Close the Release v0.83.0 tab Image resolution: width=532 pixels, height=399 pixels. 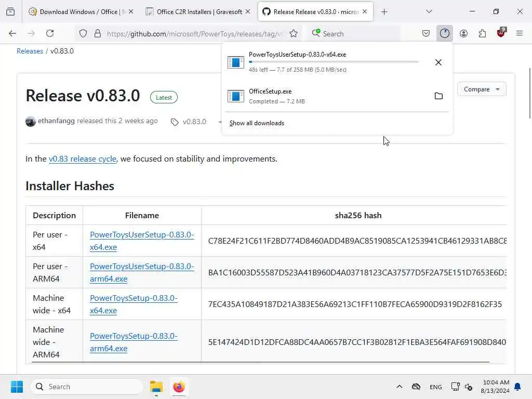(x=365, y=11)
